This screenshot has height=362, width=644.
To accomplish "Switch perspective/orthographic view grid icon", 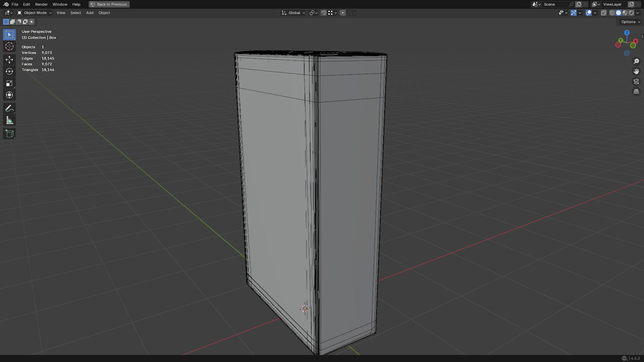I will 636,92.
